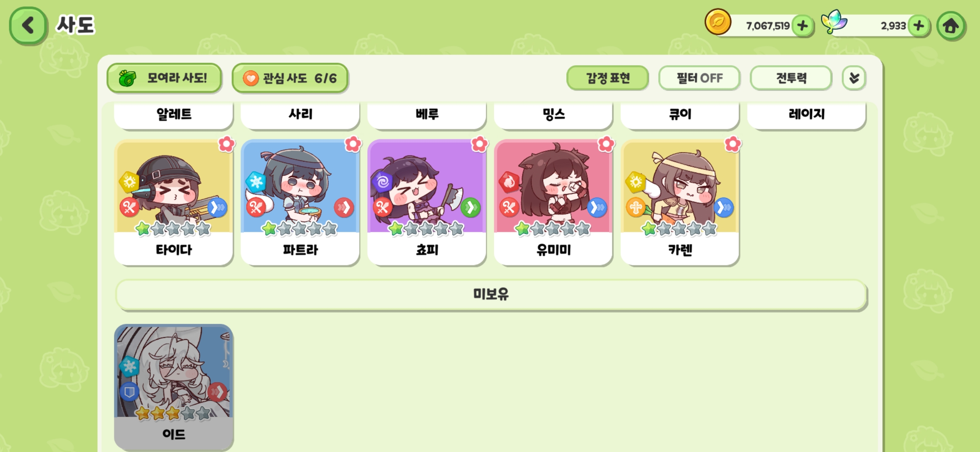Click the 감정 표현 button
This screenshot has width=980, height=452.
click(608, 78)
